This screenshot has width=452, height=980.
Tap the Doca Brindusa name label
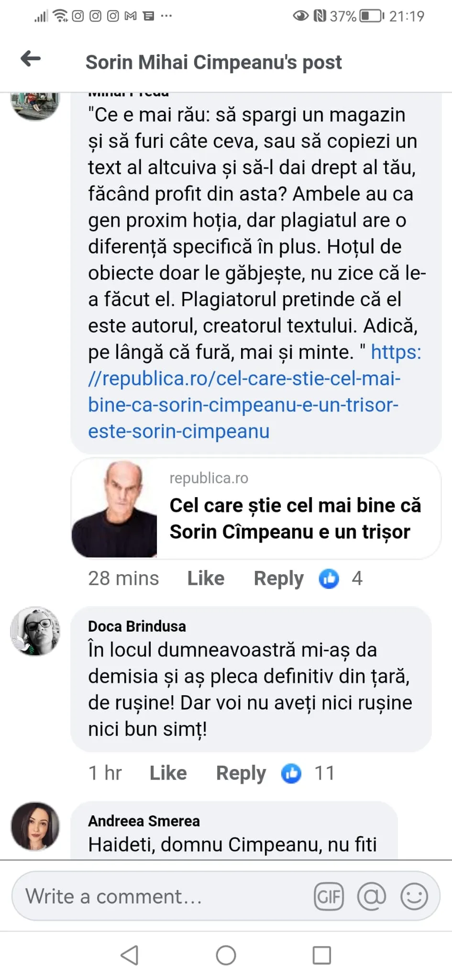[137, 626]
